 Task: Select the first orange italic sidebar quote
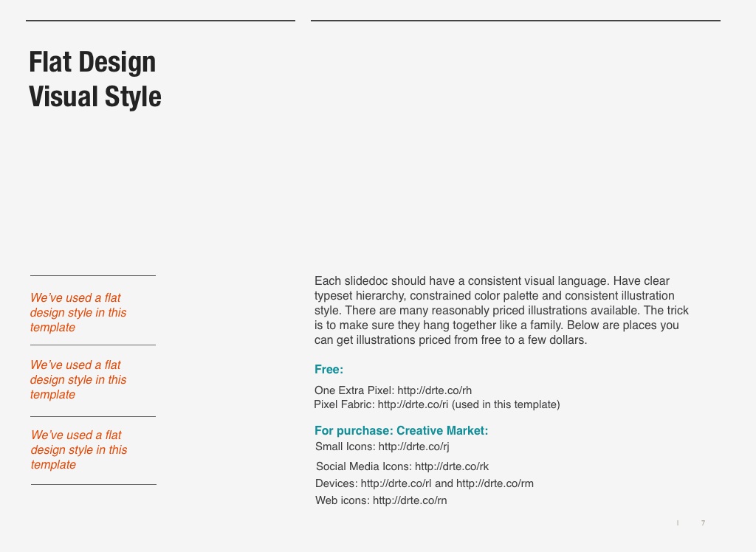coord(78,312)
